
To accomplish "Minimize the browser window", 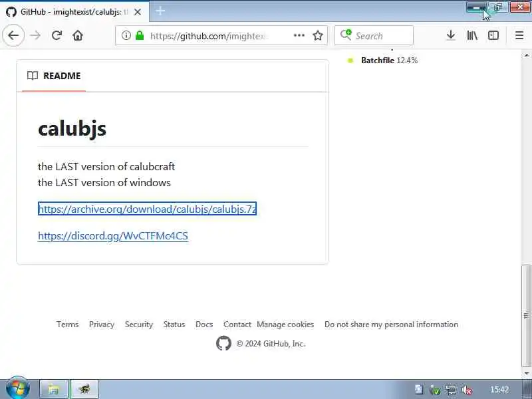I will tap(477, 7).
